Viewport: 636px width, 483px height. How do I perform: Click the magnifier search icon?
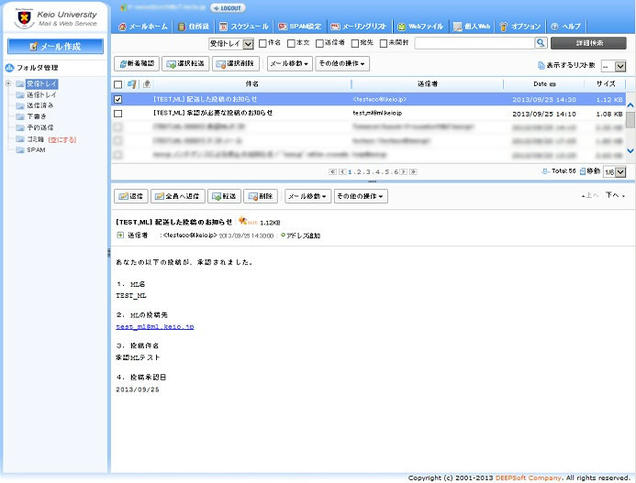tap(540, 44)
